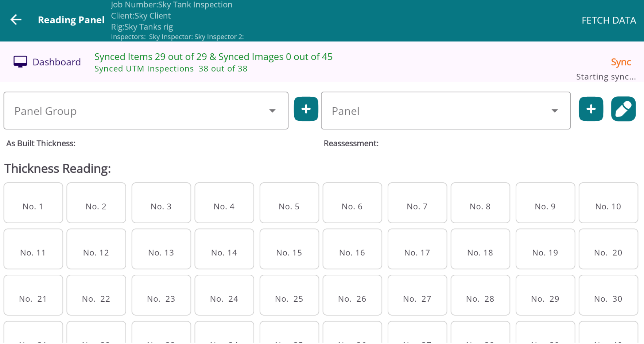Toggle reading tile No. 21
Screen dimensions: 644x344
pos(33,299)
